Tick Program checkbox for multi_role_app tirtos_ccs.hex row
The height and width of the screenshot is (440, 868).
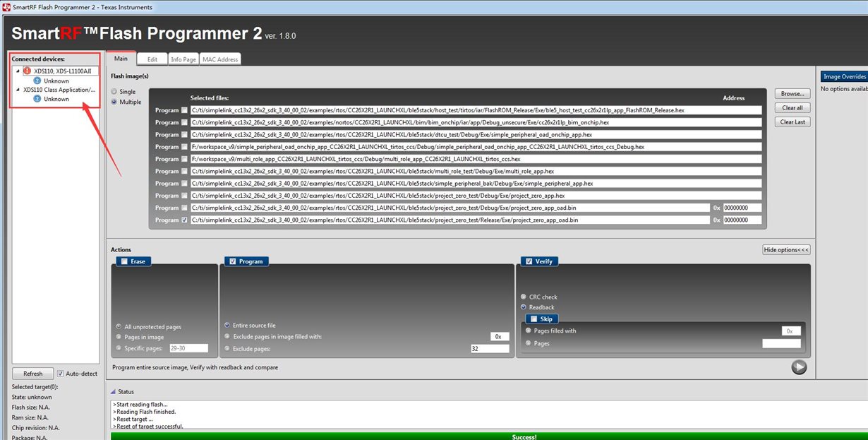(185, 159)
